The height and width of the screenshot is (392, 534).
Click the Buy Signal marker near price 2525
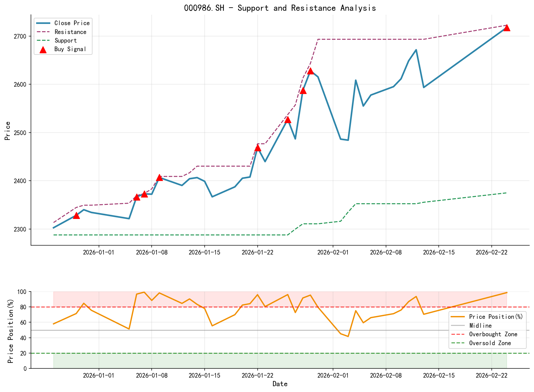[x=287, y=120]
